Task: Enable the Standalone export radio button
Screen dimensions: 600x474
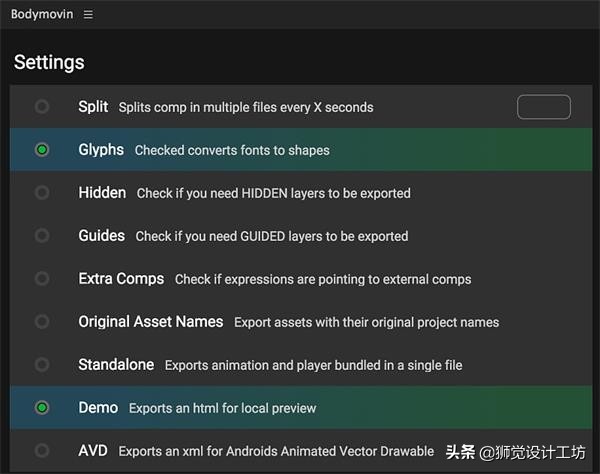Action: pyautogui.click(x=42, y=364)
